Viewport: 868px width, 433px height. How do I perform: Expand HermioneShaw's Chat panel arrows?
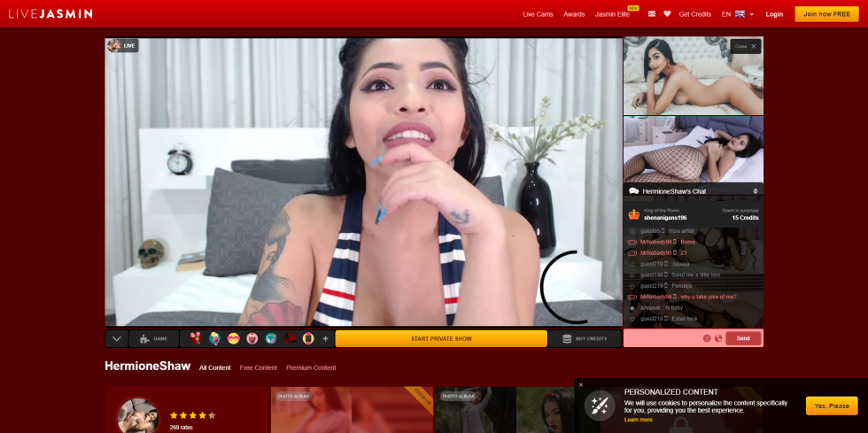(756, 190)
